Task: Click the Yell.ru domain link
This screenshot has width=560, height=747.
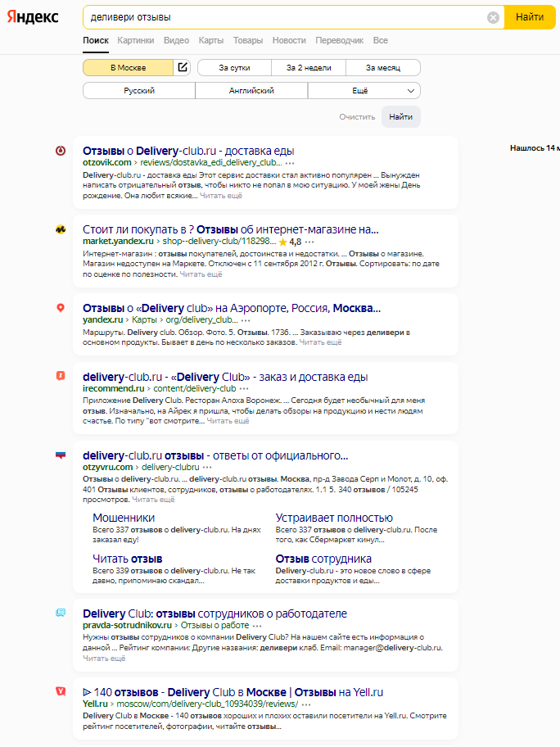Action: pyautogui.click(x=95, y=704)
